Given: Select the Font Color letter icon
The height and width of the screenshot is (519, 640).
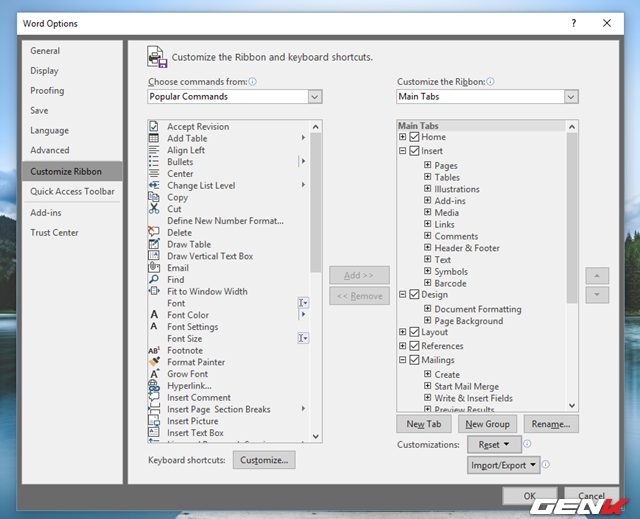Looking at the screenshot, I should click(154, 315).
